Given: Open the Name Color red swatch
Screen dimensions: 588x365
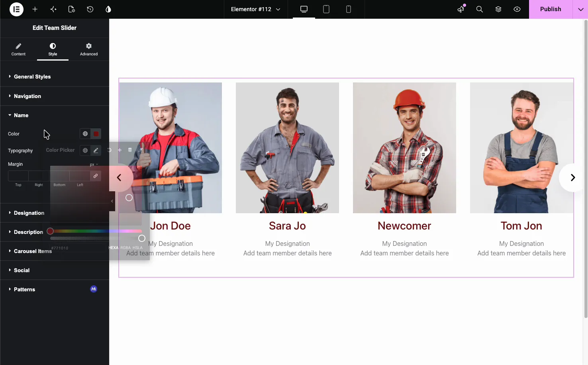Looking at the screenshot, I should (96, 134).
